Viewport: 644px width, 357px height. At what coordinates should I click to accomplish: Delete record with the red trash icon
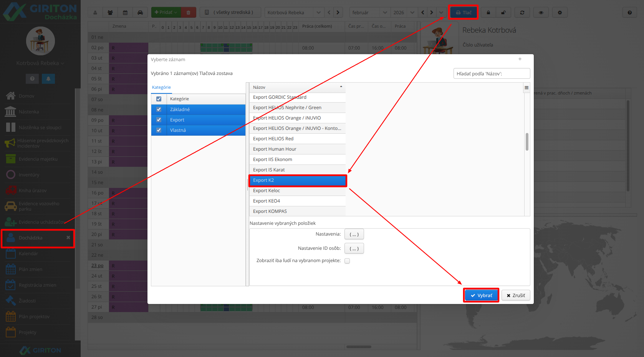[x=189, y=13]
